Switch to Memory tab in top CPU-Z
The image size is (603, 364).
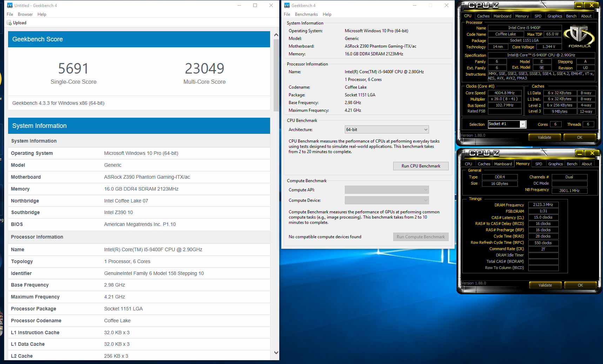click(x=522, y=16)
